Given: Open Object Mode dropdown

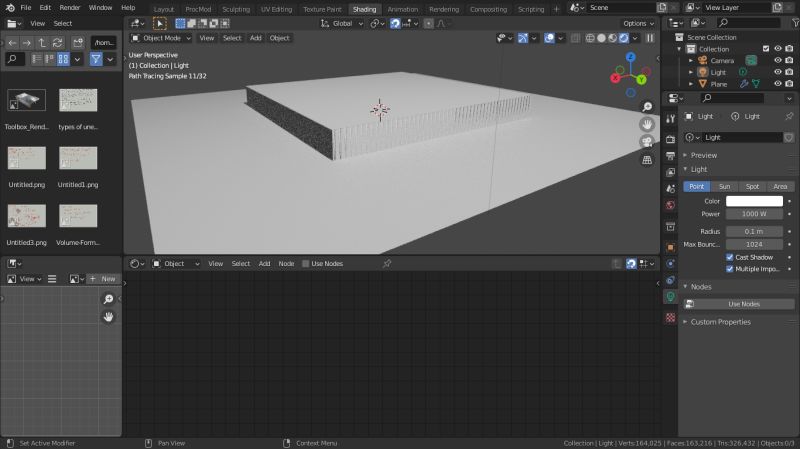Looking at the screenshot, I should (x=161, y=38).
